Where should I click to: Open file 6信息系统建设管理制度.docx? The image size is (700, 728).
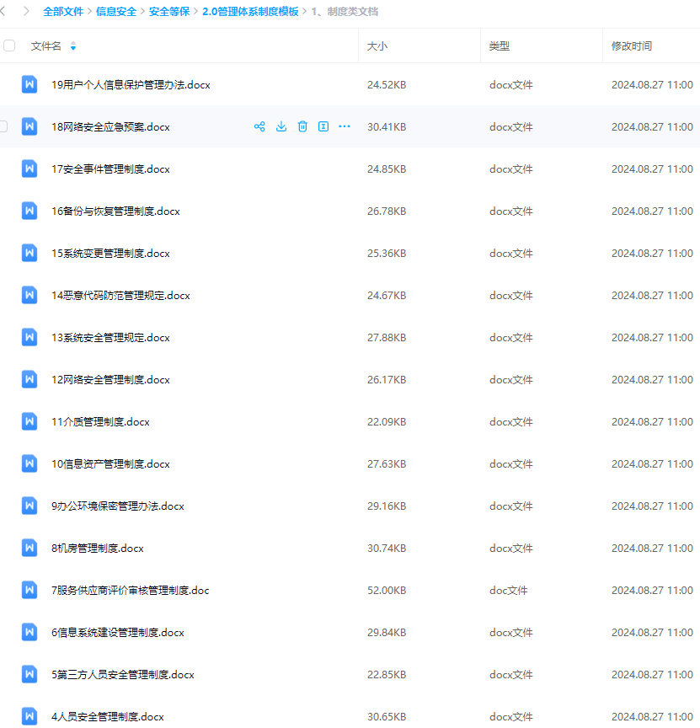coord(118,632)
